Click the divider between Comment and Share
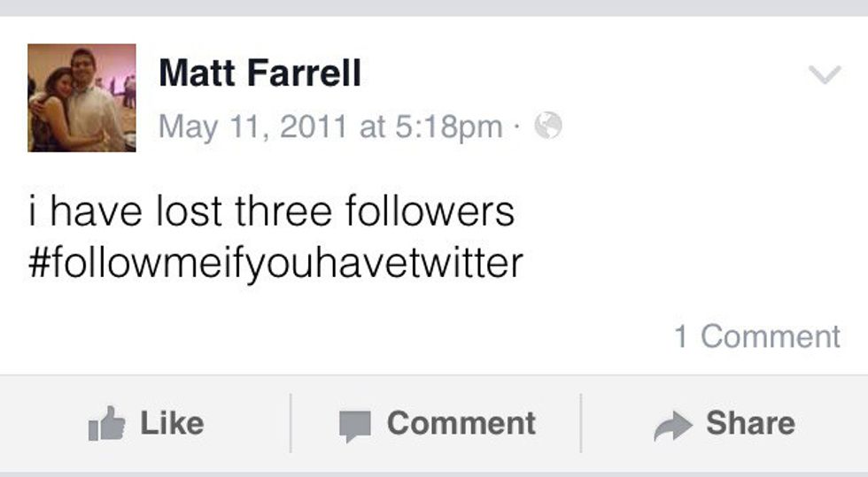Image resolution: width=868 pixels, height=477 pixels. tap(581, 424)
